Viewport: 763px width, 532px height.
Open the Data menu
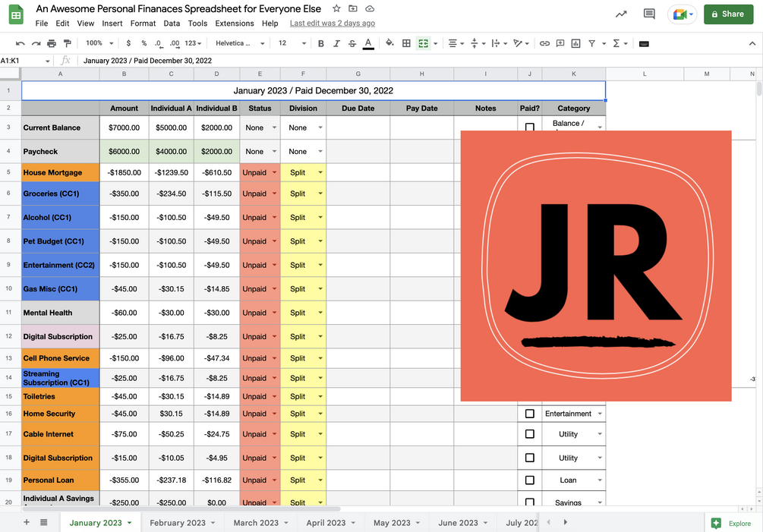pyautogui.click(x=172, y=24)
